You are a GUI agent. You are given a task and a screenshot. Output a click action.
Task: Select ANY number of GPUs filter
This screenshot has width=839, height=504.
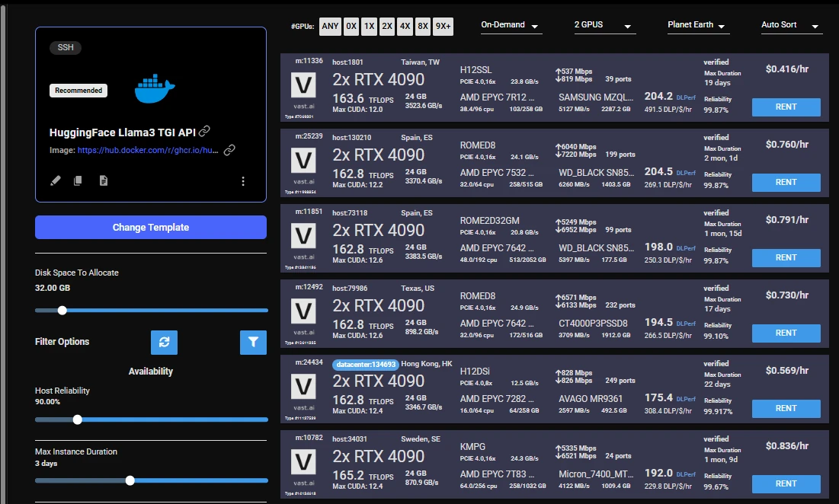(x=330, y=26)
